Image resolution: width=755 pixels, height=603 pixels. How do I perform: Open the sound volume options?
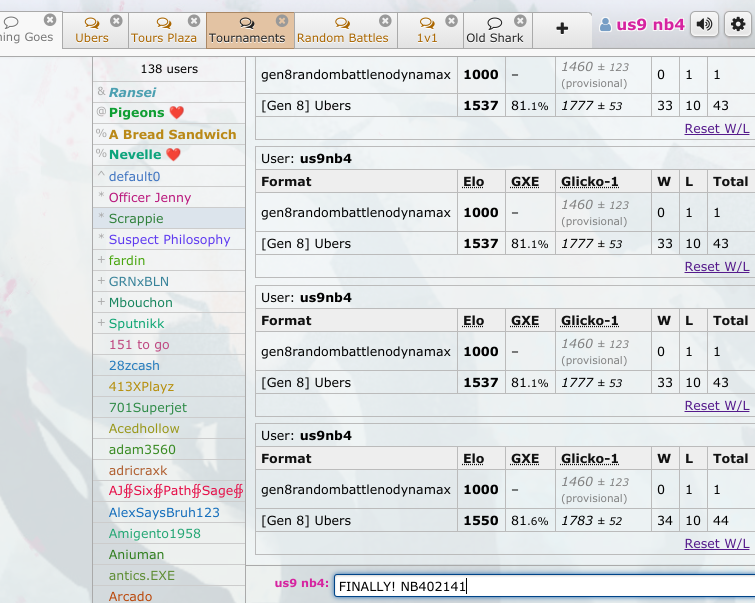[x=704, y=24]
